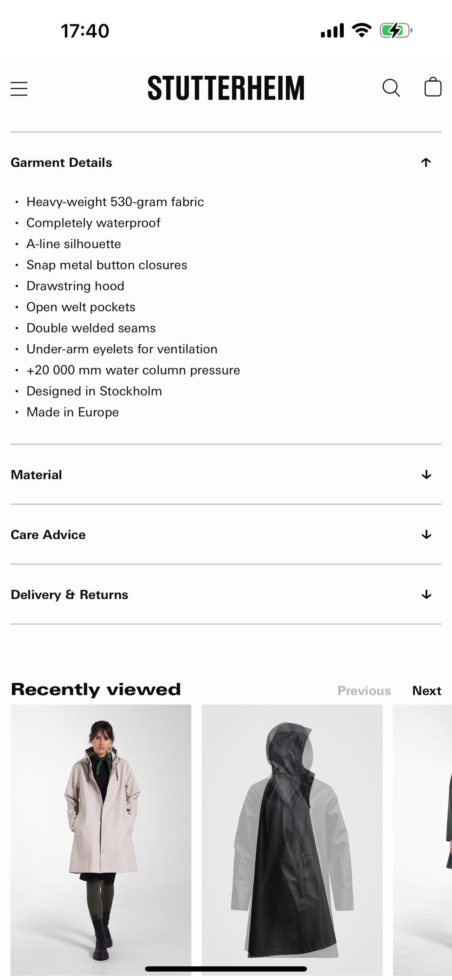452x980 pixels.
Task: Open the hamburger navigation menu
Action: [19, 89]
